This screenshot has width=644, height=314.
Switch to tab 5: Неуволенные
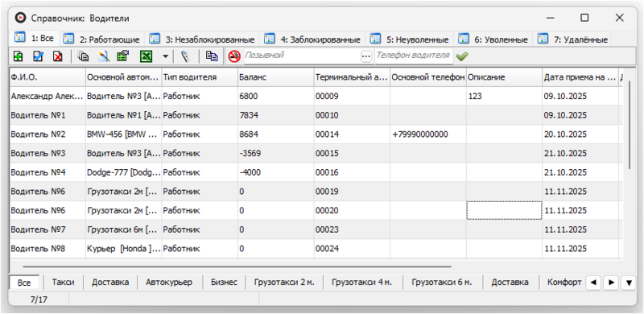tap(410, 39)
